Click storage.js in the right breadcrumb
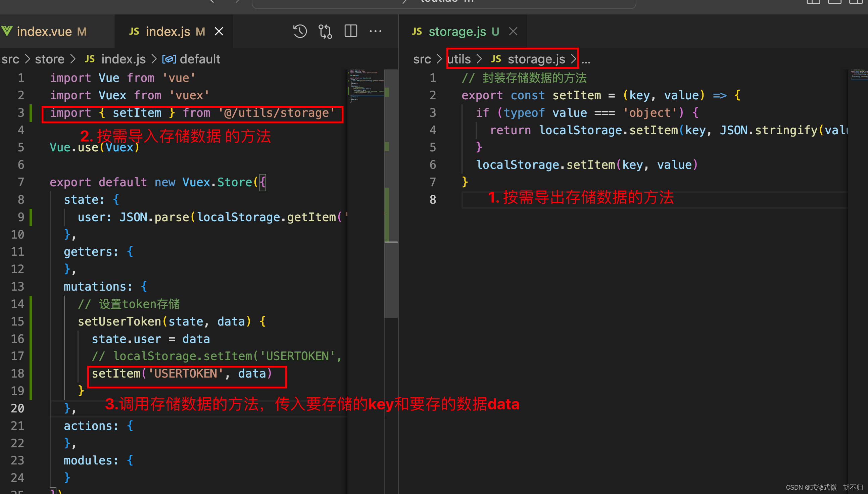868x494 pixels. (x=536, y=59)
